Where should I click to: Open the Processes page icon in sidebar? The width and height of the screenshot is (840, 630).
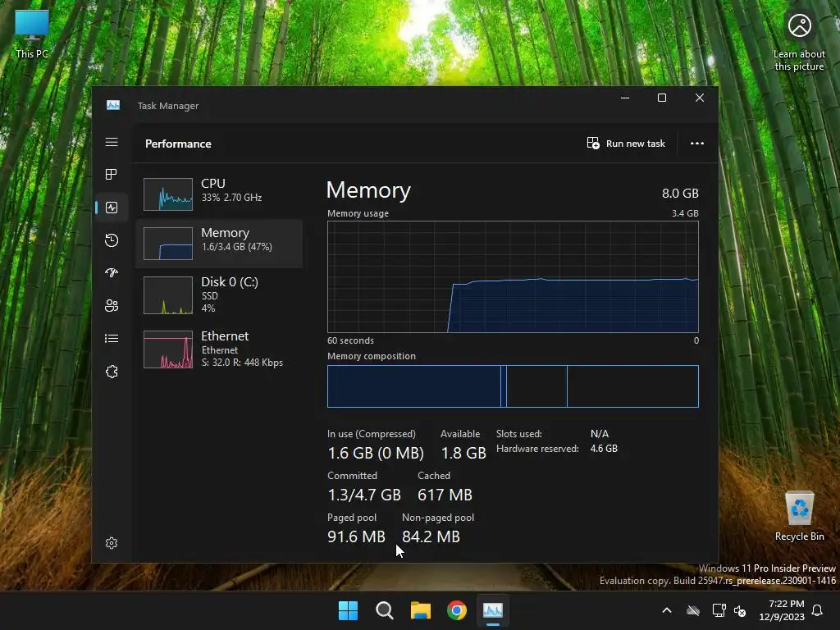tap(112, 174)
